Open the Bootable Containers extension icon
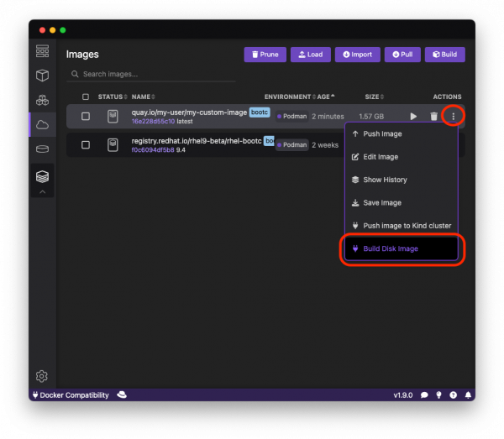The width and height of the screenshot is (504, 439). (x=42, y=176)
